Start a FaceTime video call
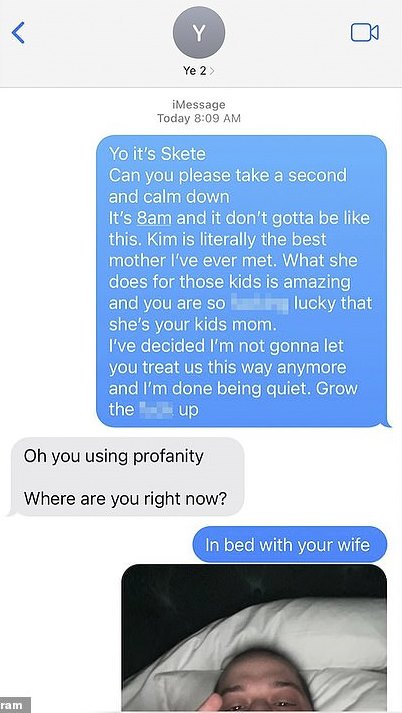The width and height of the screenshot is (402, 713). coord(365,33)
